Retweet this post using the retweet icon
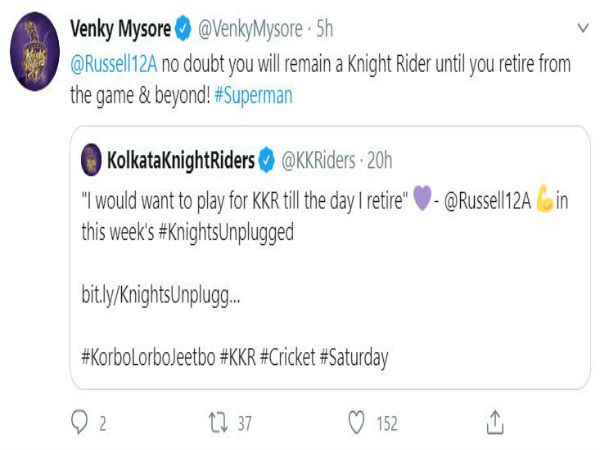The image size is (600, 450). (218, 422)
